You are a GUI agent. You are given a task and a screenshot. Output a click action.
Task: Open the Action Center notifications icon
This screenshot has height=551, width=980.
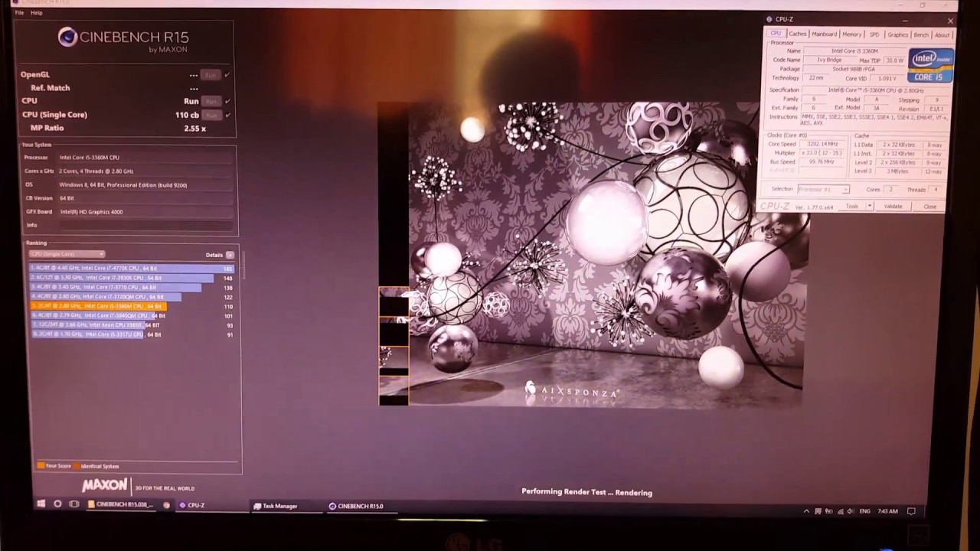[x=911, y=511]
